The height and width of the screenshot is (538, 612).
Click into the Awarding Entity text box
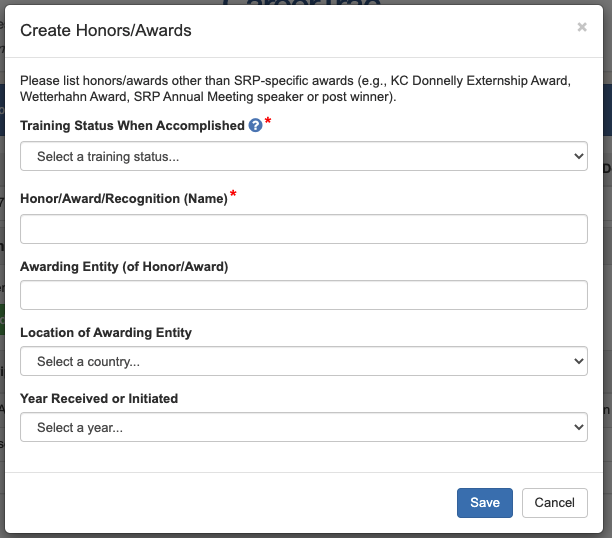point(303,295)
